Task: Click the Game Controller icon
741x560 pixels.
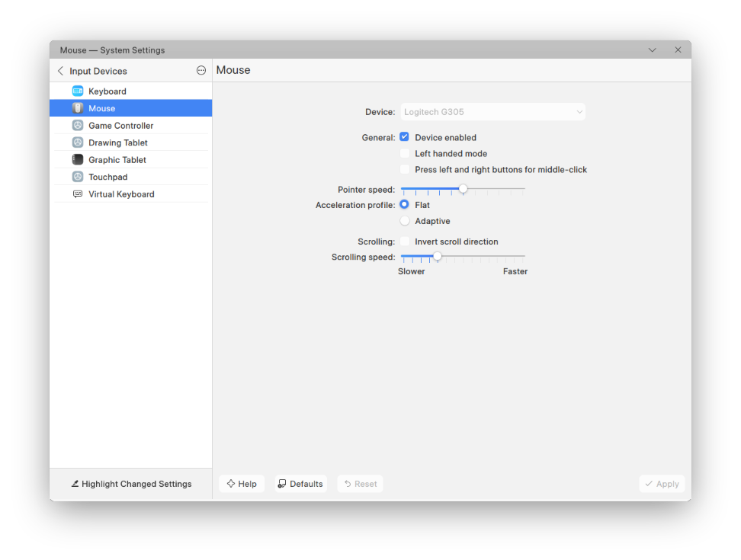Action: (78, 126)
